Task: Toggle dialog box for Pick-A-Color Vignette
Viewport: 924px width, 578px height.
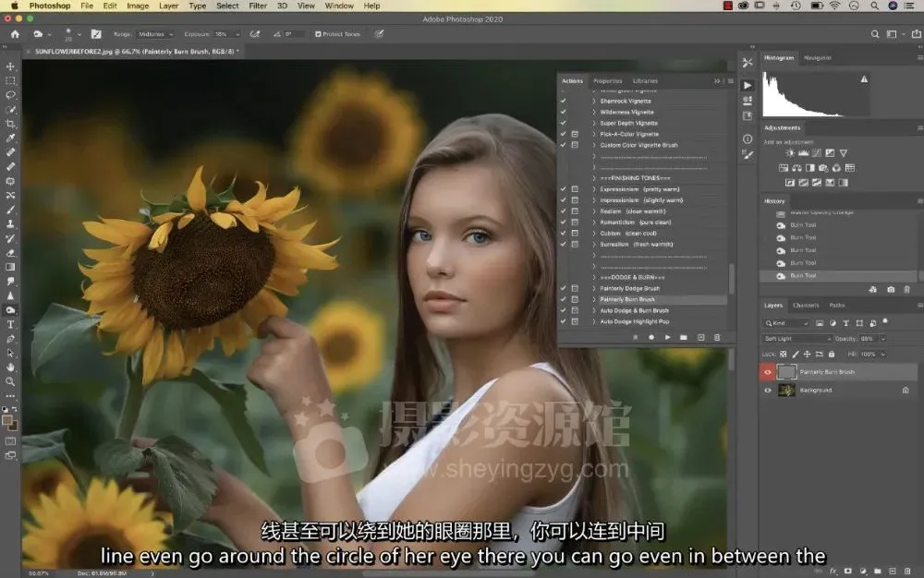Action: [575, 134]
